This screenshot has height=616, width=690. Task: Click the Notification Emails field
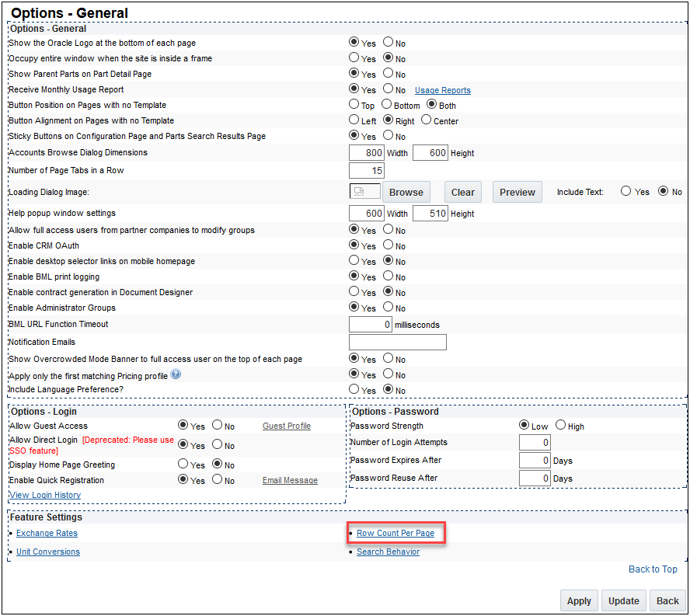(x=397, y=343)
